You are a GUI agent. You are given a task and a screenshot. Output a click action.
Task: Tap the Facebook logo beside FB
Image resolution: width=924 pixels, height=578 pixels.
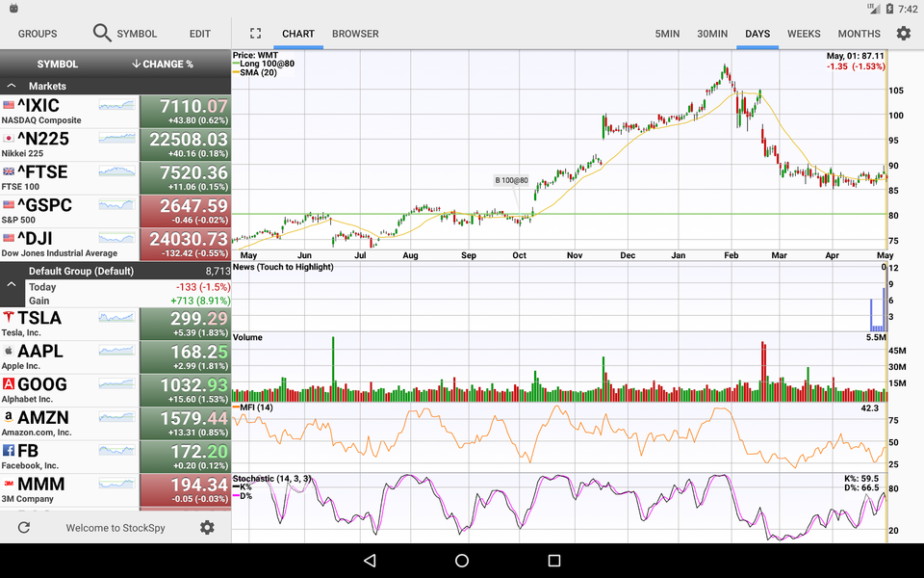[11, 450]
